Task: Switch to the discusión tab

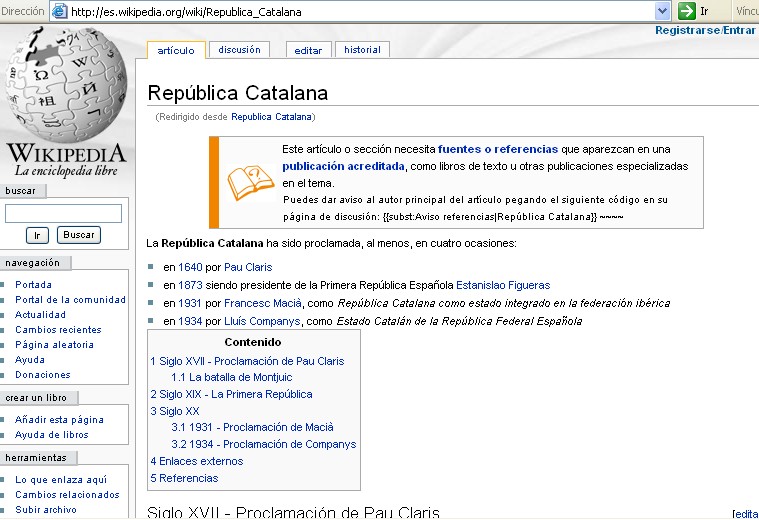Action: point(239,50)
